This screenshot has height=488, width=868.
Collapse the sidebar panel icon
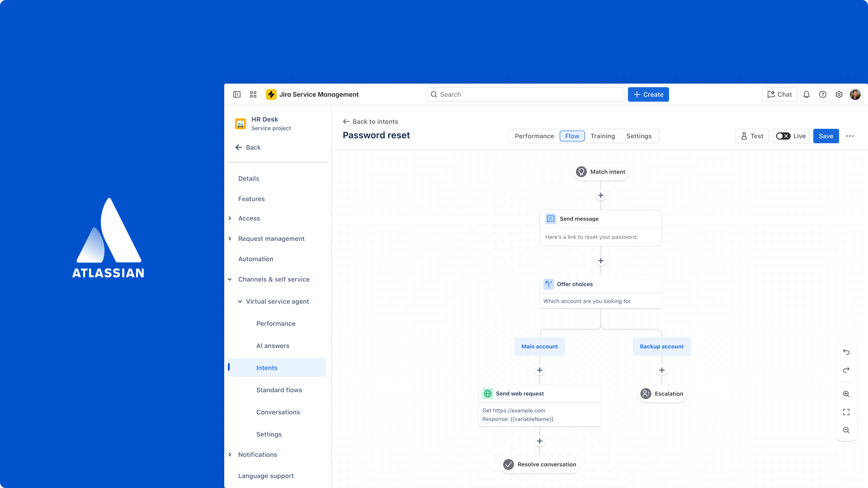237,94
